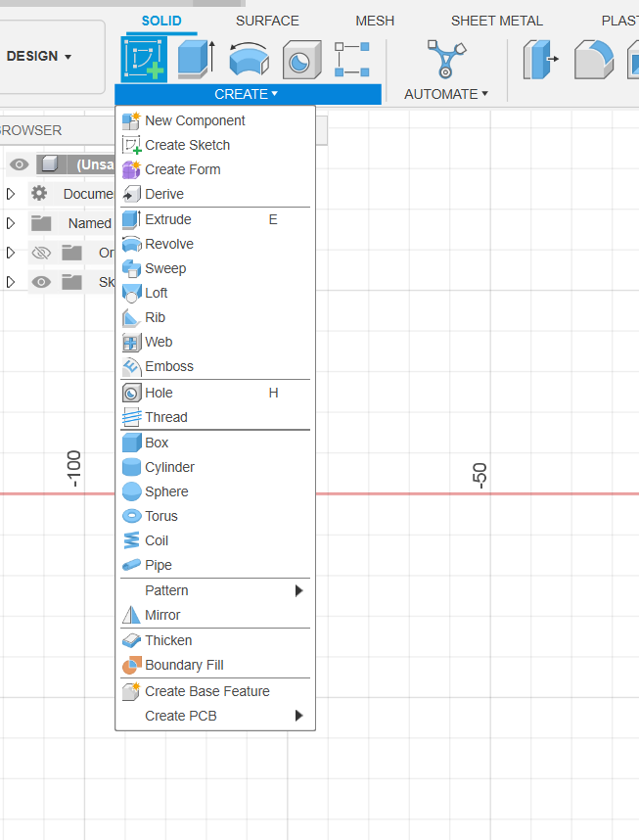This screenshot has width=639, height=840.
Task: Open the Create PCB submenu
Action: [x=215, y=716]
